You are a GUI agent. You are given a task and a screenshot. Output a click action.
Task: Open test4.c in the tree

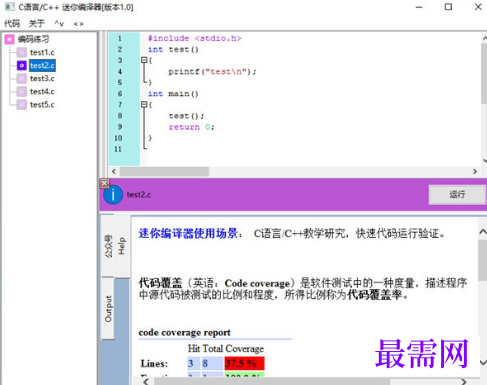(x=42, y=91)
